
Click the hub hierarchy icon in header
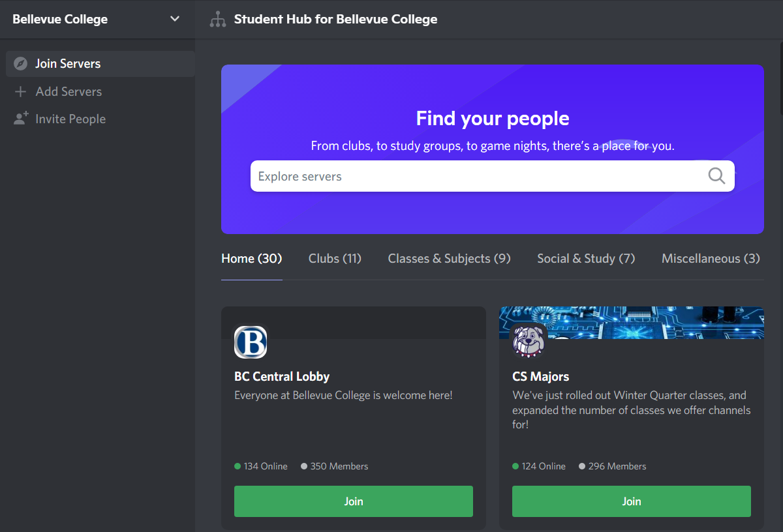[217, 20]
